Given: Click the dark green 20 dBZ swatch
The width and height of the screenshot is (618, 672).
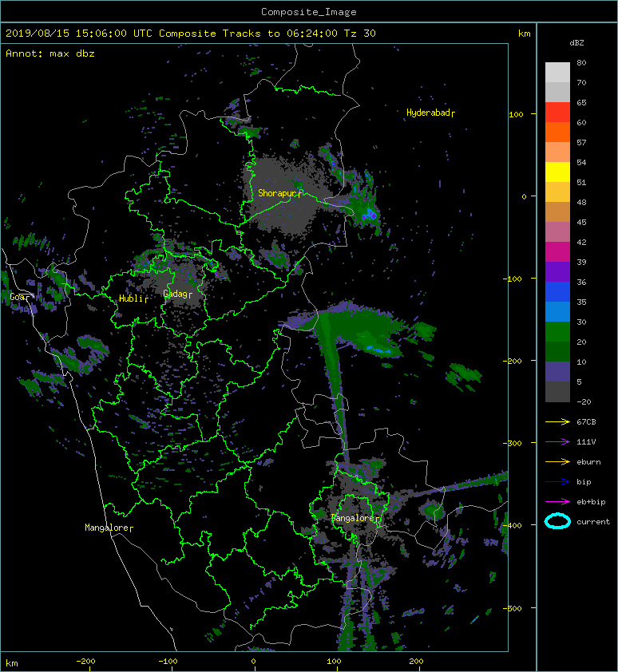Looking at the screenshot, I should (557, 351).
